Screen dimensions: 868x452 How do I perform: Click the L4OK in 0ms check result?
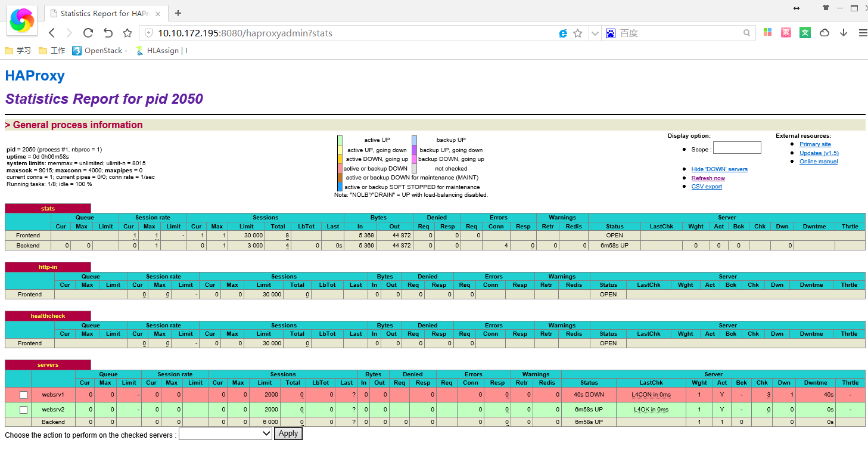(x=651, y=410)
